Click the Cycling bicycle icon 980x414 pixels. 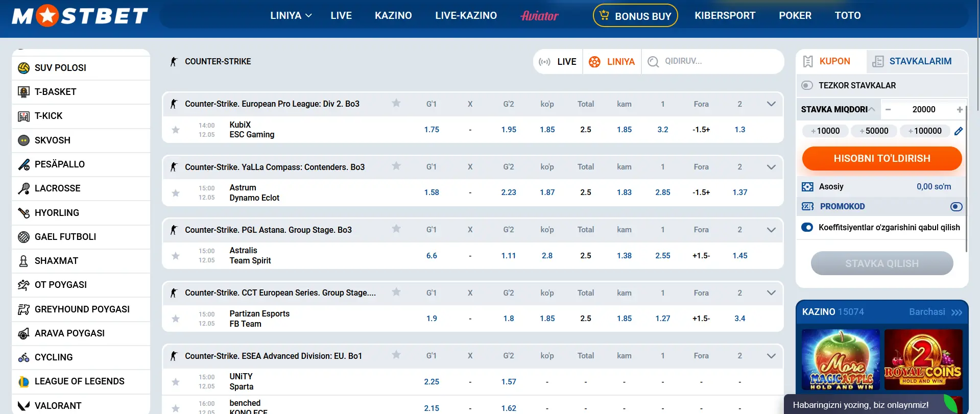tap(23, 357)
